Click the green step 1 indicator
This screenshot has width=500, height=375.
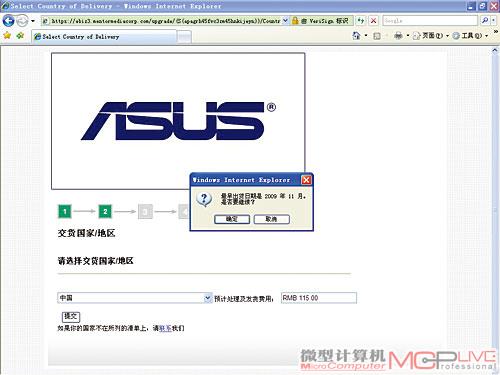[65, 211]
